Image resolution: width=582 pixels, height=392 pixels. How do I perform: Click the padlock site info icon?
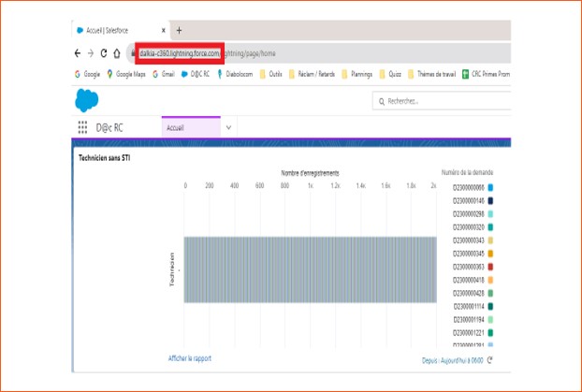pyautogui.click(x=133, y=53)
